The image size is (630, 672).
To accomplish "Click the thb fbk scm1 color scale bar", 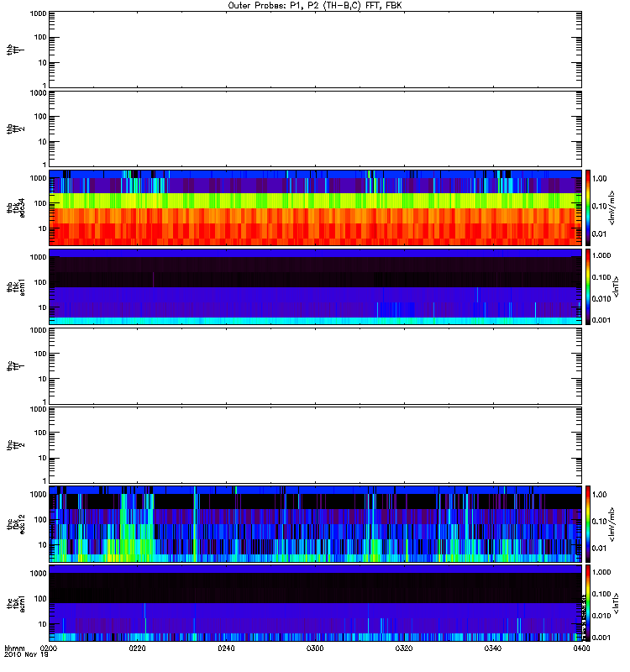I will 588,286.
